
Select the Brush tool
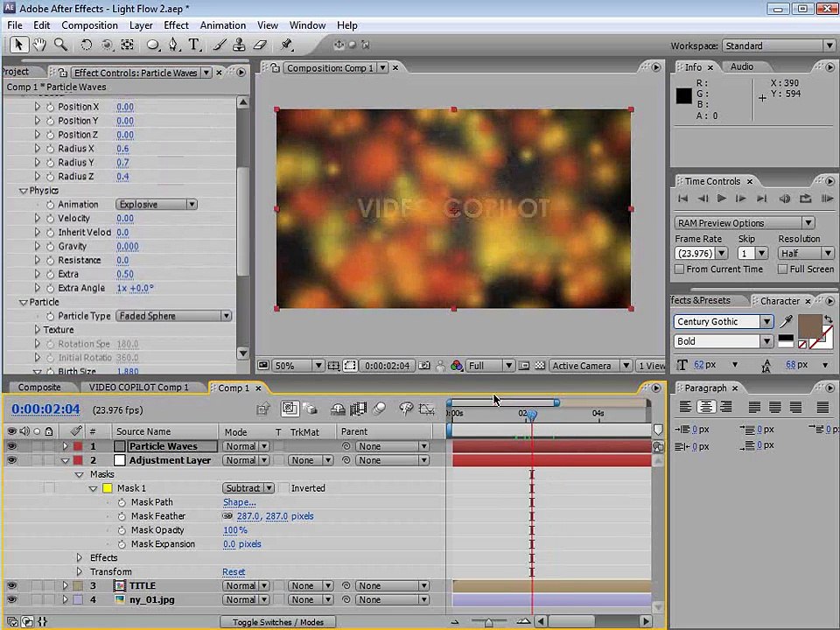pyautogui.click(x=220, y=45)
